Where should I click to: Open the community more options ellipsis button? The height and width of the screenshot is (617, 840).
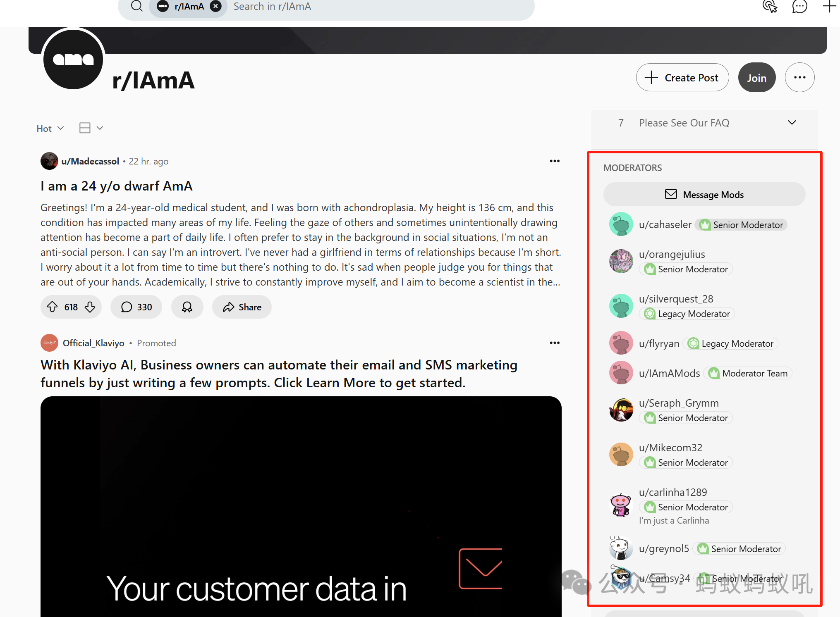pyautogui.click(x=799, y=78)
